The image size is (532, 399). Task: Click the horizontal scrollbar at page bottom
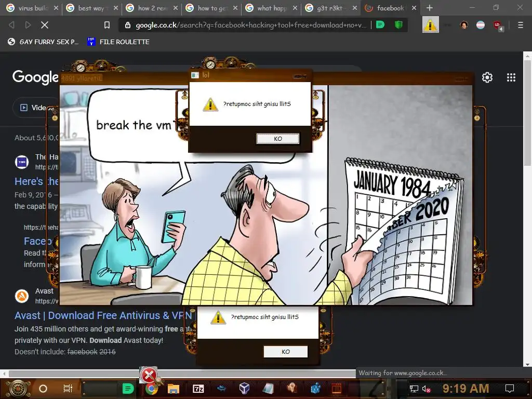182,374
